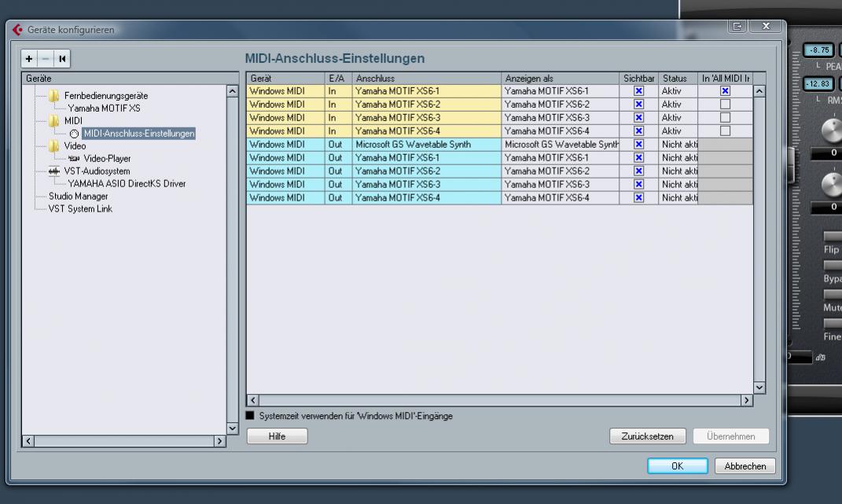Click MIDI table scroll up arrow
This screenshot has height=504, width=842.
coord(759,91)
